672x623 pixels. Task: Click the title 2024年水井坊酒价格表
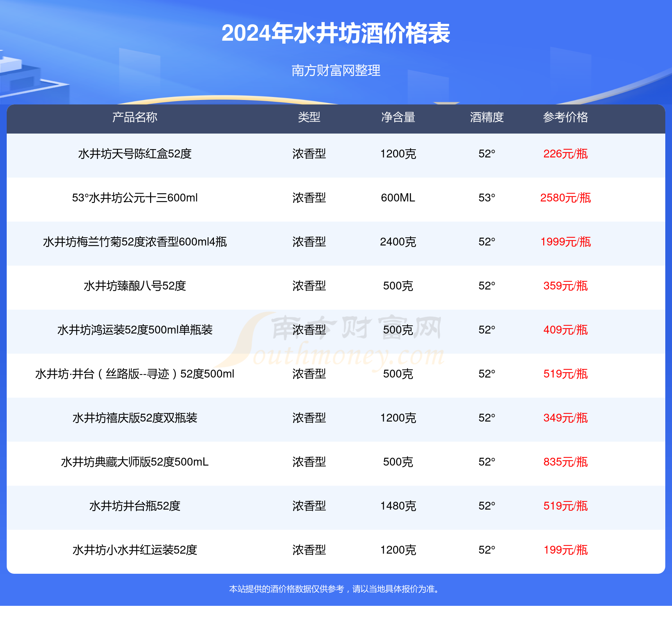coord(336,33)
